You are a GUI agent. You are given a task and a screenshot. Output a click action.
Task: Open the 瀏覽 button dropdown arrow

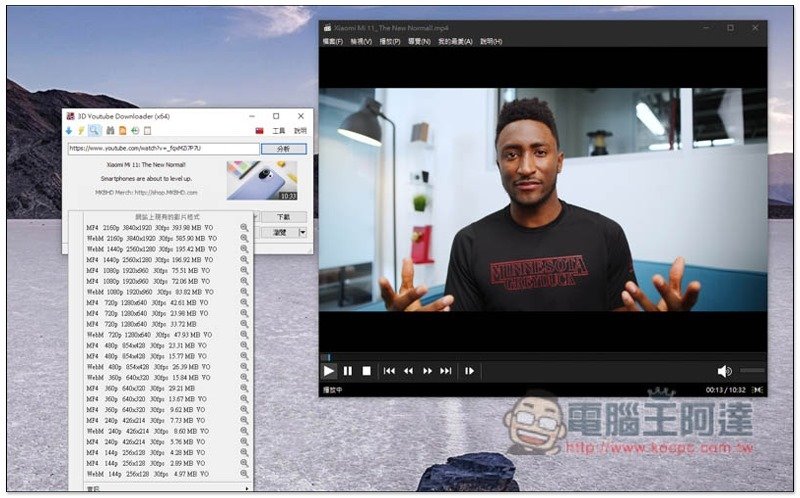pyautogui.click(x=303, y=232)
